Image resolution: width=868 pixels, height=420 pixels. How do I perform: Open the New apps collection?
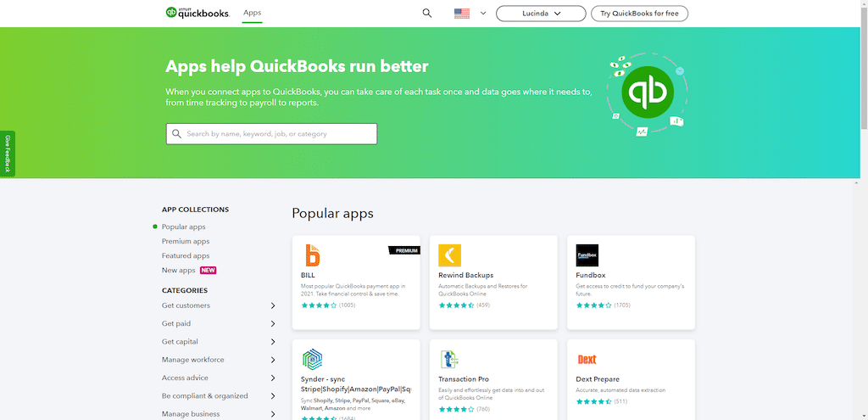click(179, 271)
